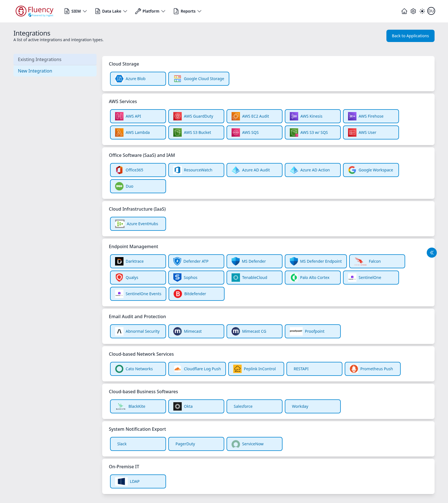Viewport: 448px width, 503px height.
Task: Expand the SIEM dropdown menu
Action: click(x=76, y=11)
